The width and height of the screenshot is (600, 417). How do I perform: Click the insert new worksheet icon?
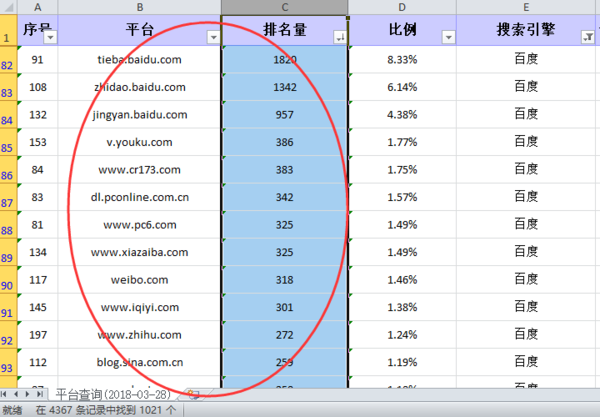pyautogui.click(x=194, y=394)
